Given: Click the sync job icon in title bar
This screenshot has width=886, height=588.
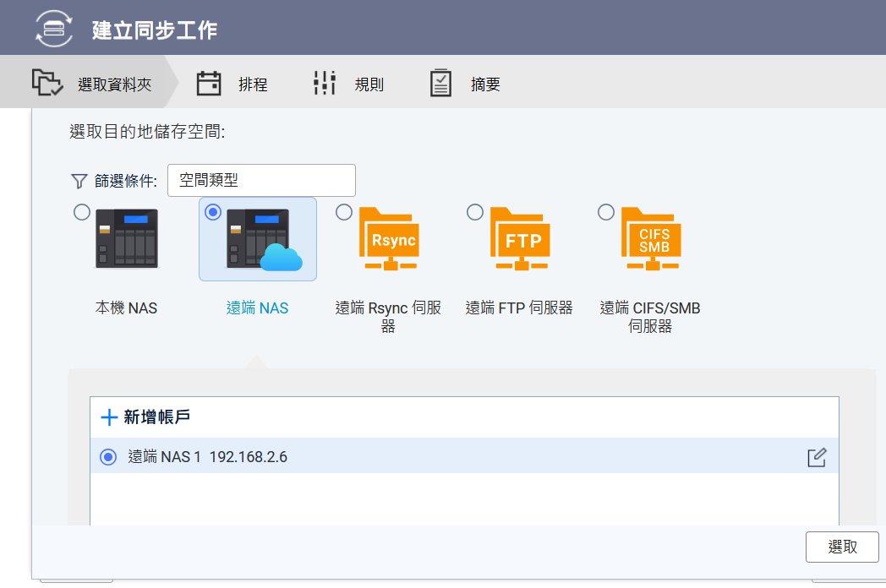Looking at the screenshot, I should 54,29.
